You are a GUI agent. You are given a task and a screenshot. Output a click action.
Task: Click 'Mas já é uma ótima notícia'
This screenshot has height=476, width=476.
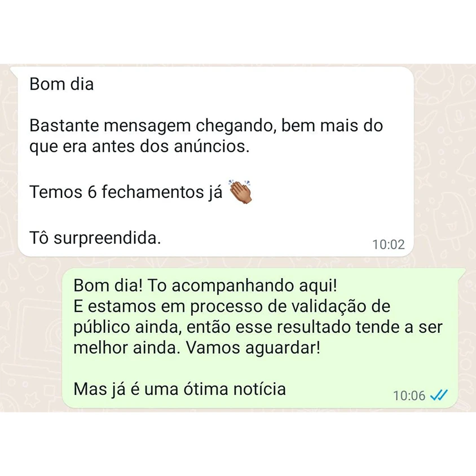(180, 389)
